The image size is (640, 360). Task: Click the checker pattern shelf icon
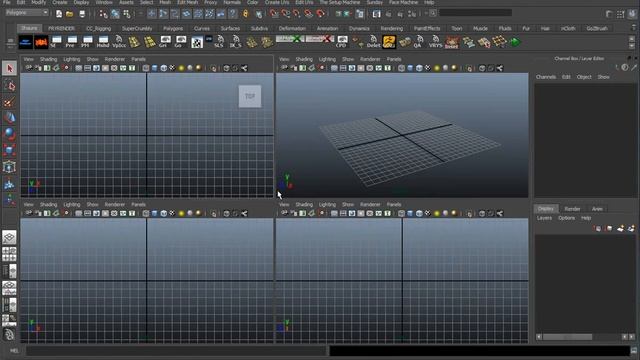(197, 42)
